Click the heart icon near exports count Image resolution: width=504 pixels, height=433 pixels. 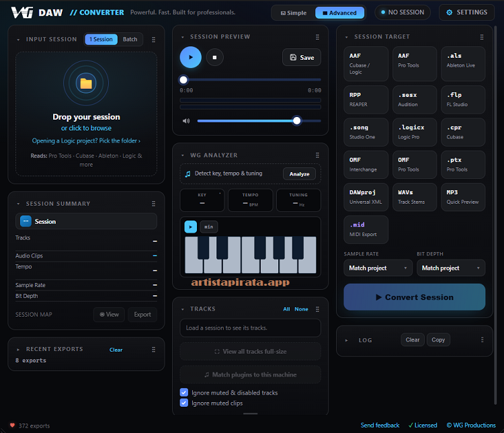coord(12,426)
